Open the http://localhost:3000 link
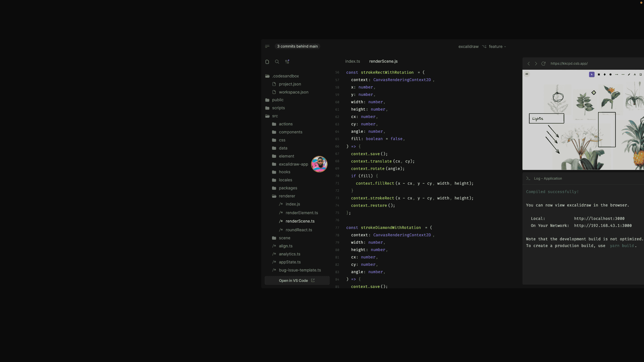Viewport: 644px width, 362px height. tap(599, 219)
